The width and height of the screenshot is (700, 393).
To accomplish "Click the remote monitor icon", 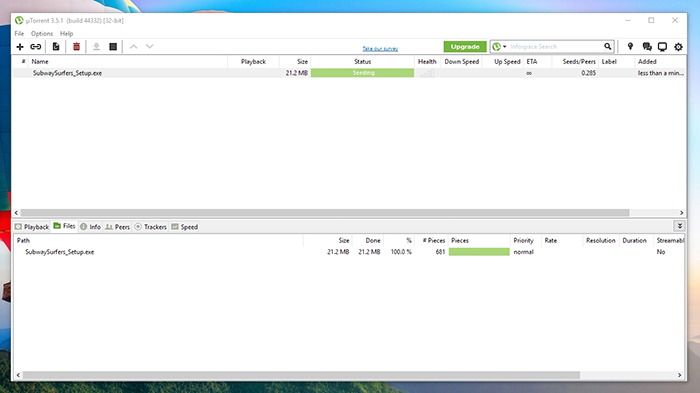I will click(x=662, y=46).
